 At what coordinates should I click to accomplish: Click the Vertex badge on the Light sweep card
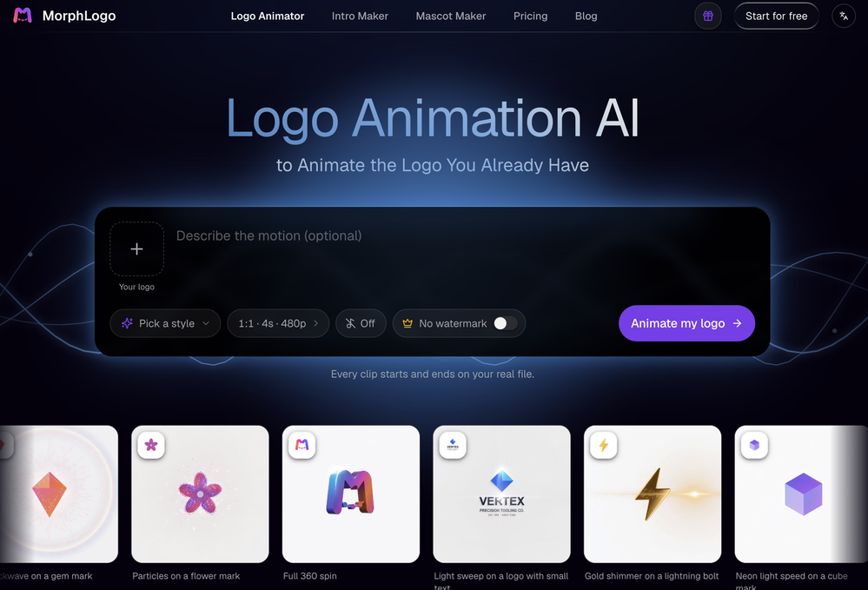click(x=453, y=445)
